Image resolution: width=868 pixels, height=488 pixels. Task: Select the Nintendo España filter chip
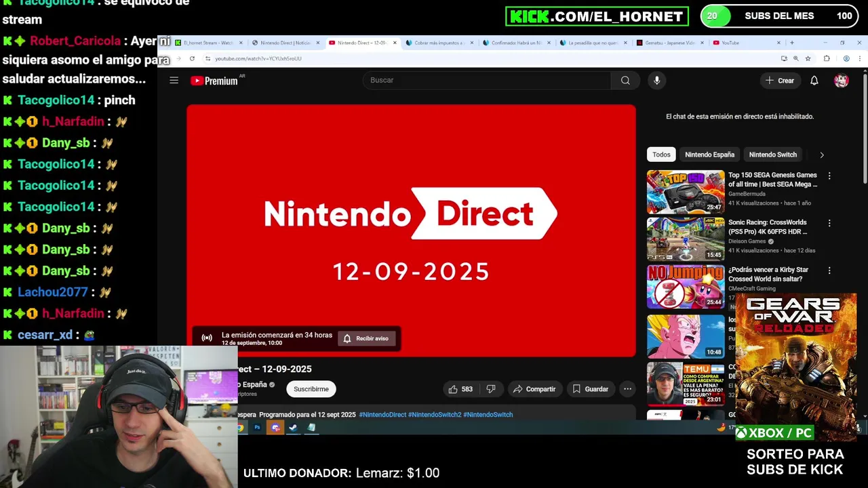(709, 155)
